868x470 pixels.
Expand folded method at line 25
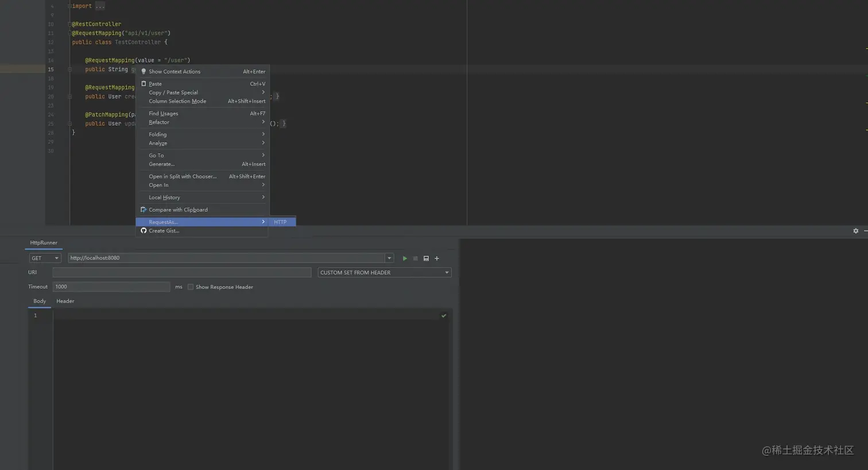pos(70,124)
